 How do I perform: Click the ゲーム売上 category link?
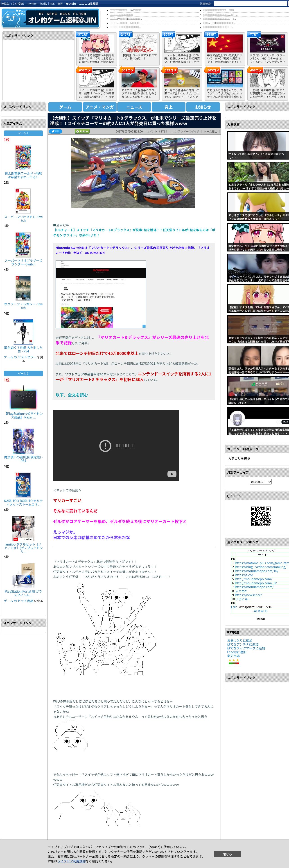click(210, 131)
